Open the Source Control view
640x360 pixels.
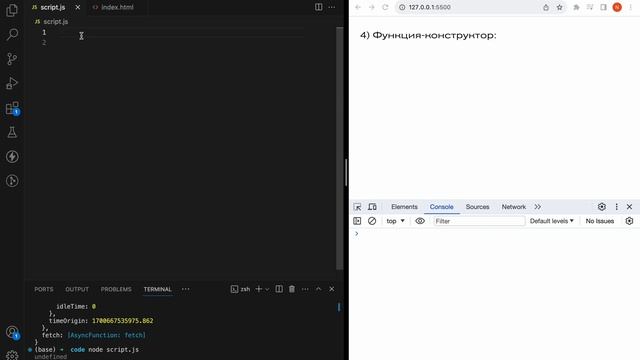coord(12,59)
